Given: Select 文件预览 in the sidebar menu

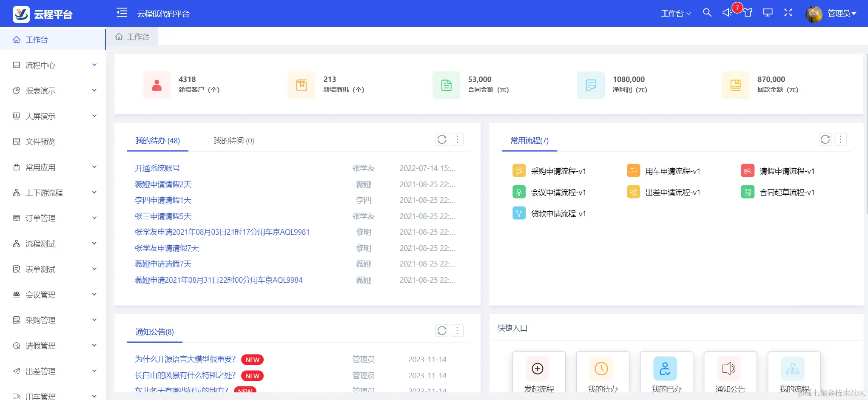Looking at the screenshot, I should click(x=41, y=141).
